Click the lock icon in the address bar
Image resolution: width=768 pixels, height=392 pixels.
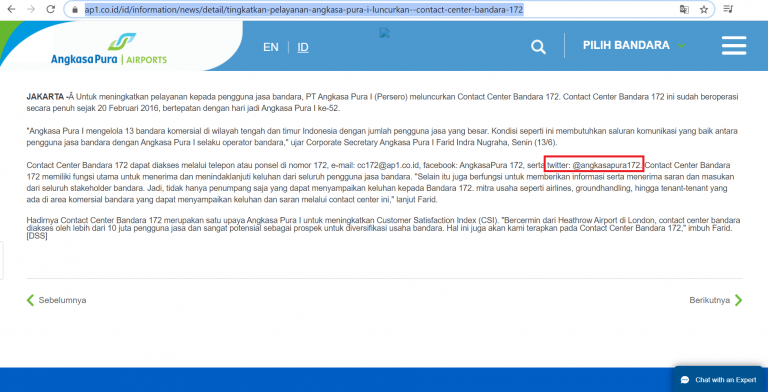(x=75, y=10)
